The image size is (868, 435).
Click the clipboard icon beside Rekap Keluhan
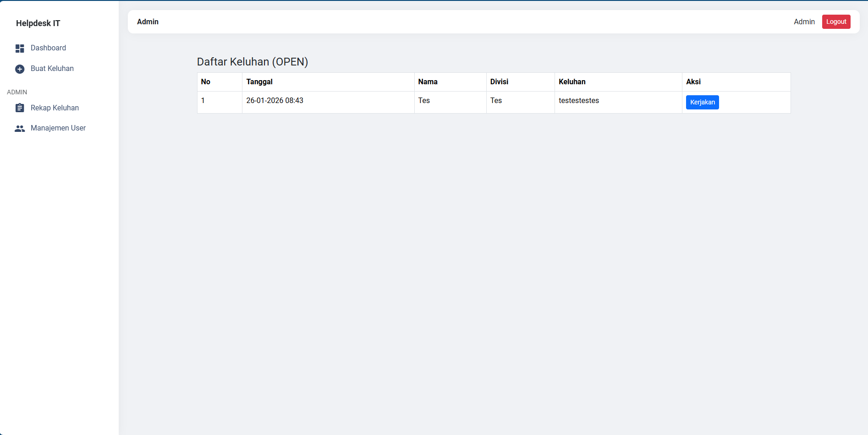20,108
